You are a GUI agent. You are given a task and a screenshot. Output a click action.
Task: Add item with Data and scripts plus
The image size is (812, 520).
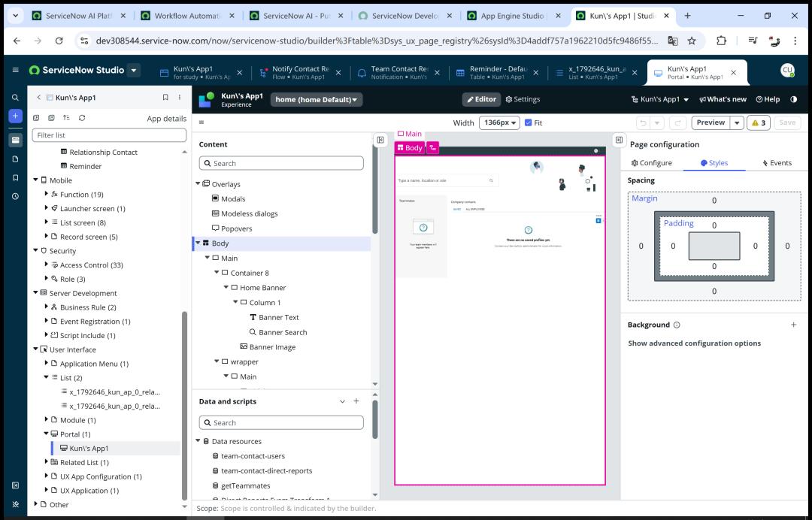tap(356, 401)
